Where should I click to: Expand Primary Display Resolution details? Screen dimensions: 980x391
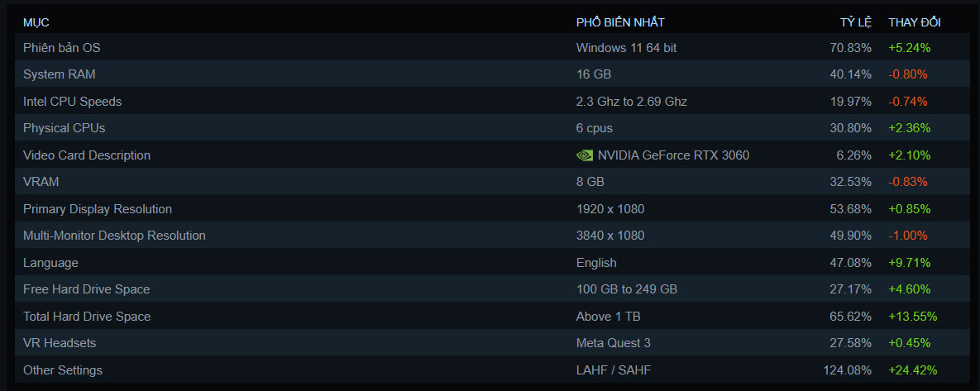click(x=98, y=209)
